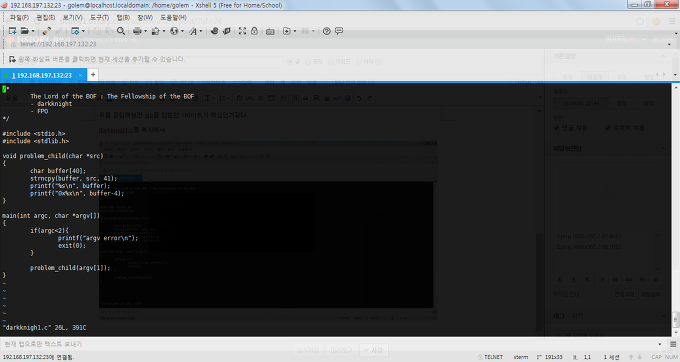Expand the Print dropdown arrow
Screen dimensions: 680x362
pyautogui.click(x=145, y=31)
